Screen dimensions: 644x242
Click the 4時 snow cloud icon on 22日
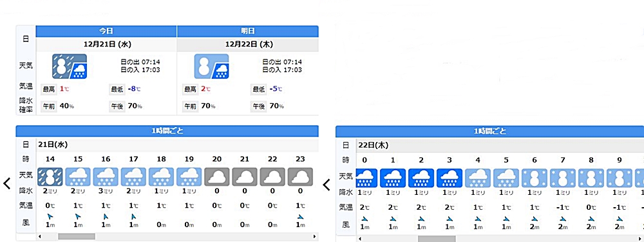[478, 178]
